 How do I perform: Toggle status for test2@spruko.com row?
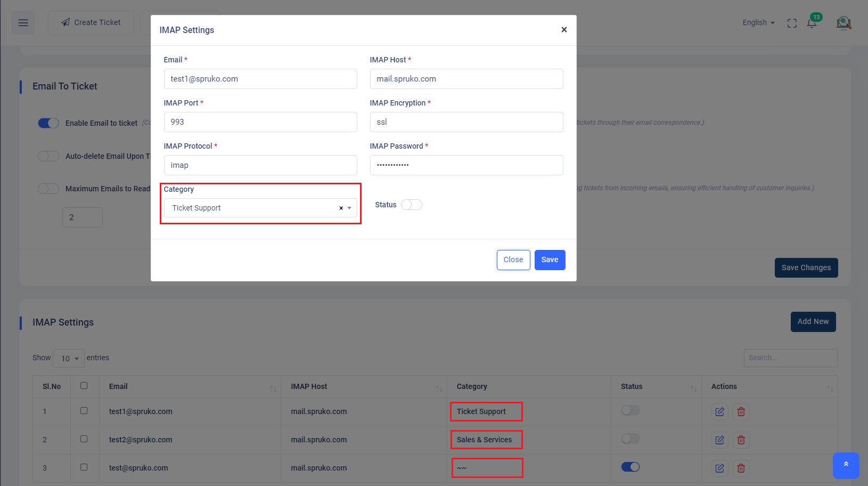(630, 439)
